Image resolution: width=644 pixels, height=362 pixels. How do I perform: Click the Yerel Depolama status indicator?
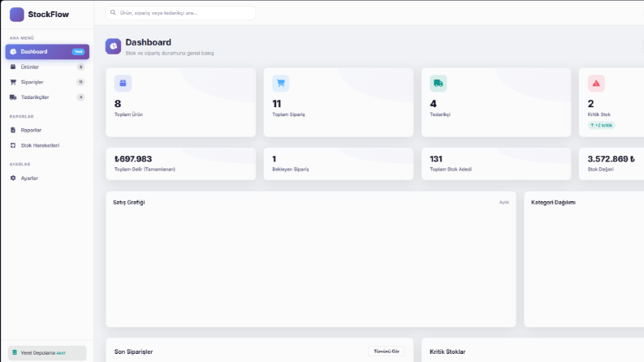[x=47, y=353]
